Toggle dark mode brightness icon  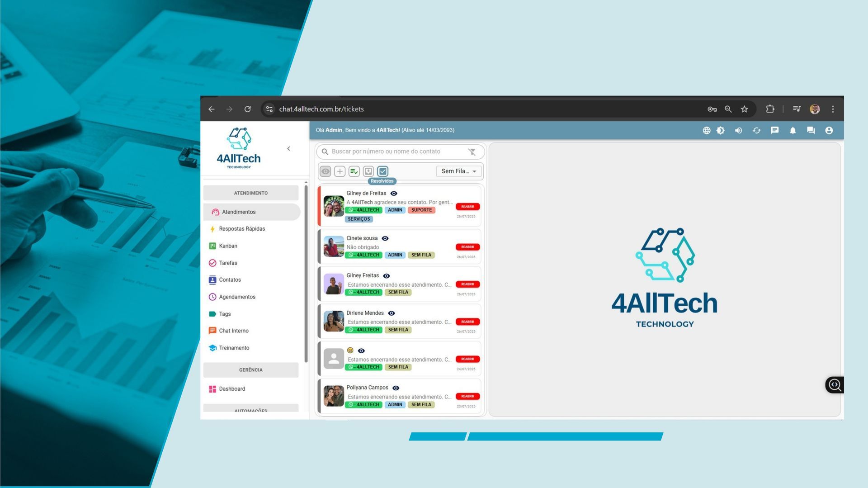721,130
